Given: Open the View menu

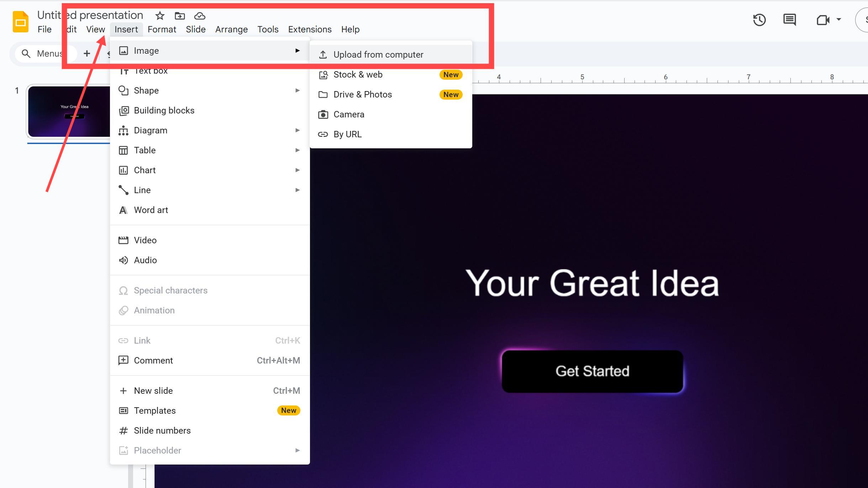Looking at the screenshot, I should [x=95, y=29].
